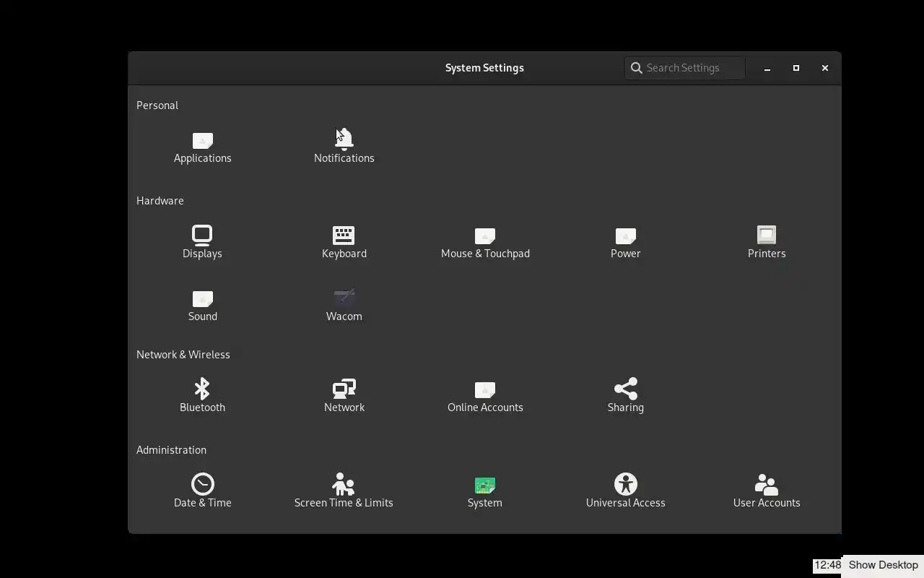Click Show Desktop in the panel
924x578 pixels.
(884, 565)
